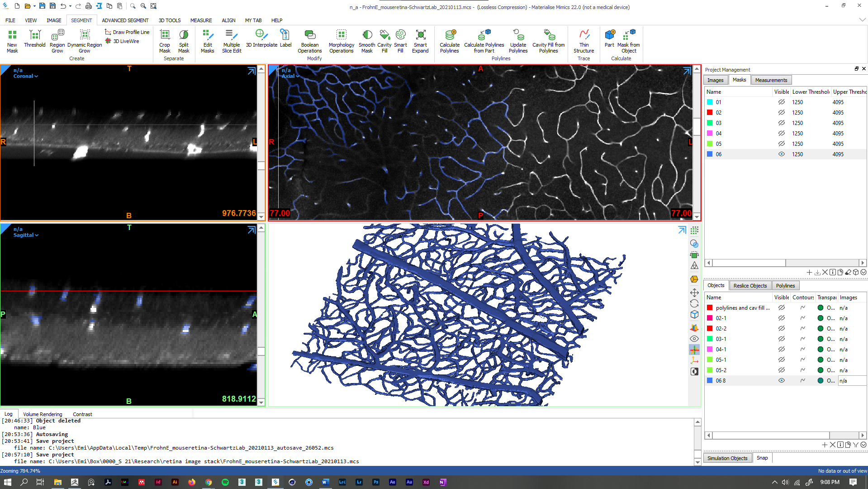Open the Threshold tool

[x=34, y=39]
